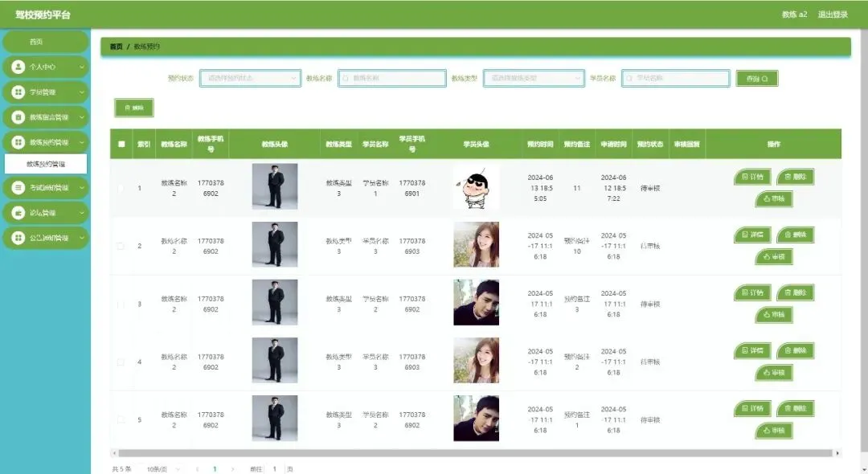The height and width of the screenshot is (474, 868).
Task: Tick the checkbox for index 1 row
Action: coord(121,188)
